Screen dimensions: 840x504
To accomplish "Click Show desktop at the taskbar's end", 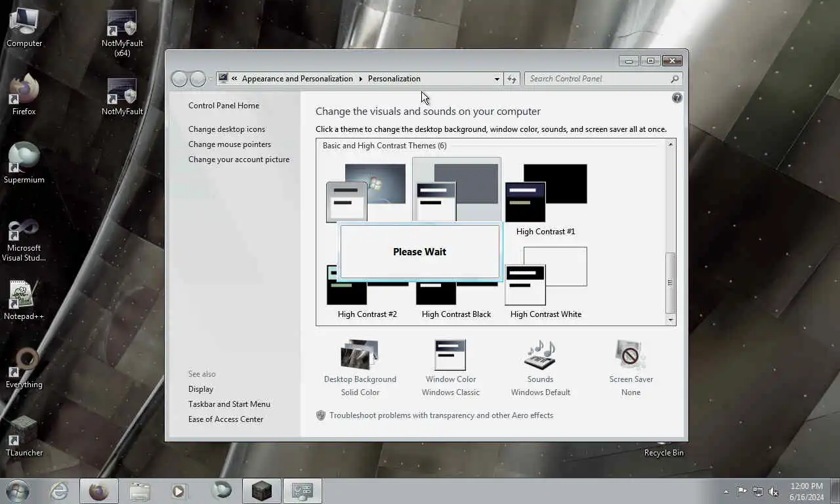I will 835,492.
